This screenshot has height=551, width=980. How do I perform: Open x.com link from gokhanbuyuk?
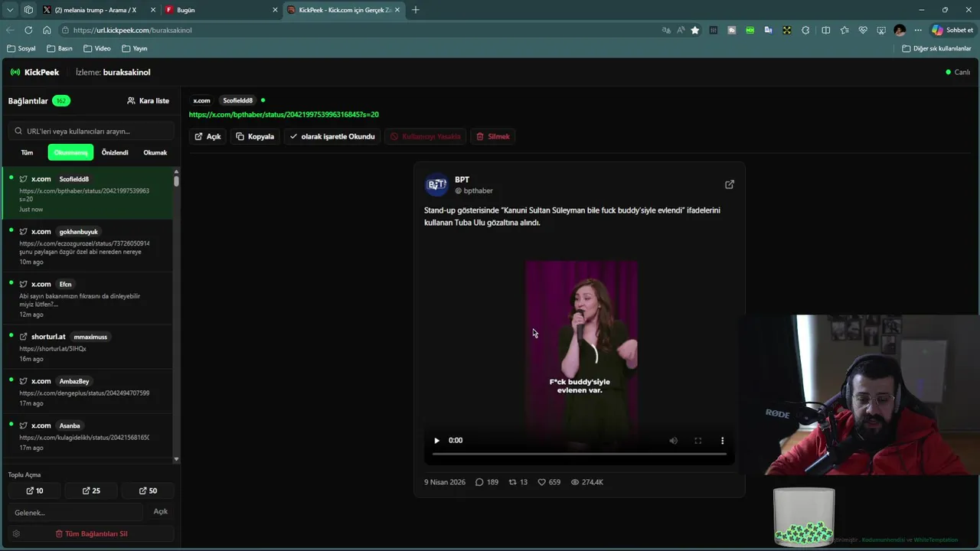tap(87, 246)
